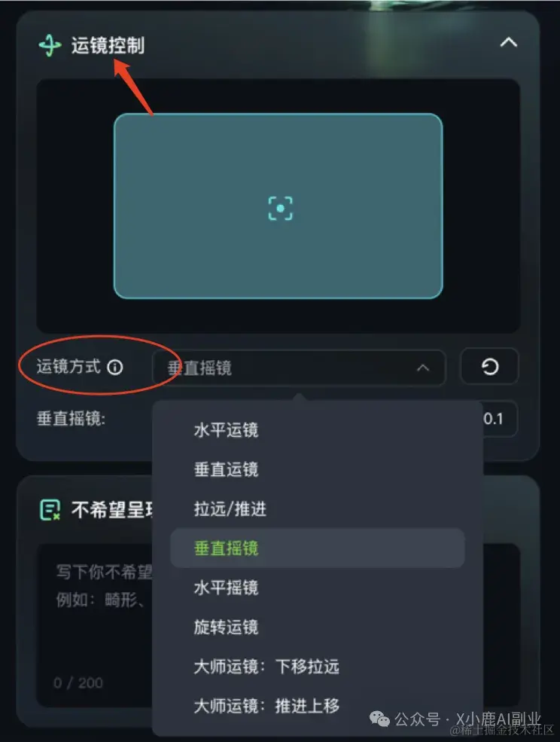Click the 0.1 value field

pos(500,419)
